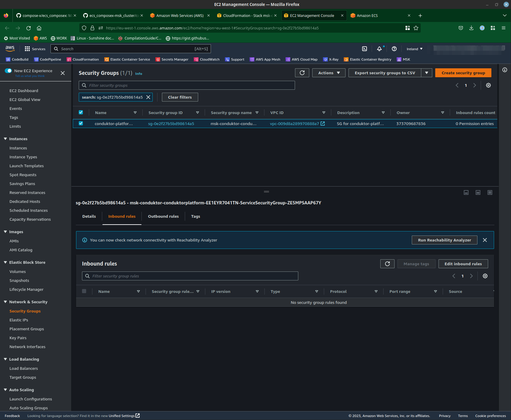Viewport: 511px width, 420px height.
Task: Open MSK shortcut in favorites bar
Action: pyautogui.click(x=403, y=59)
